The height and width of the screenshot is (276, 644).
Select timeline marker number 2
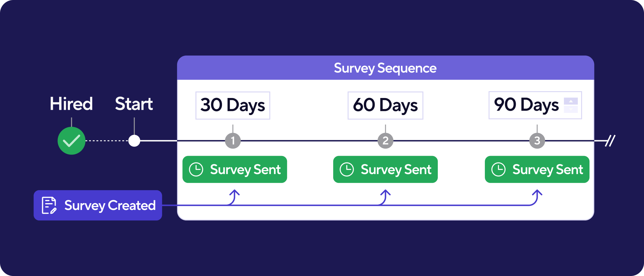point(385,141)
